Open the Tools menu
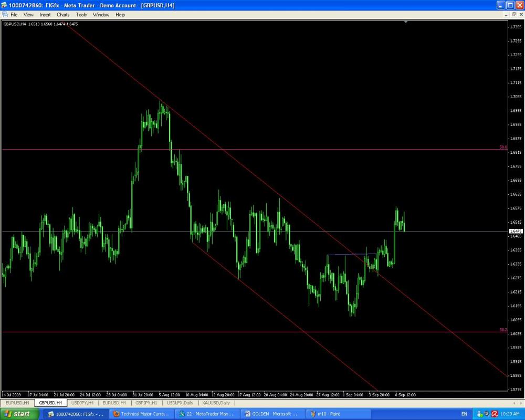The height and width of the screenshot is (420, 525). [81, 15]
